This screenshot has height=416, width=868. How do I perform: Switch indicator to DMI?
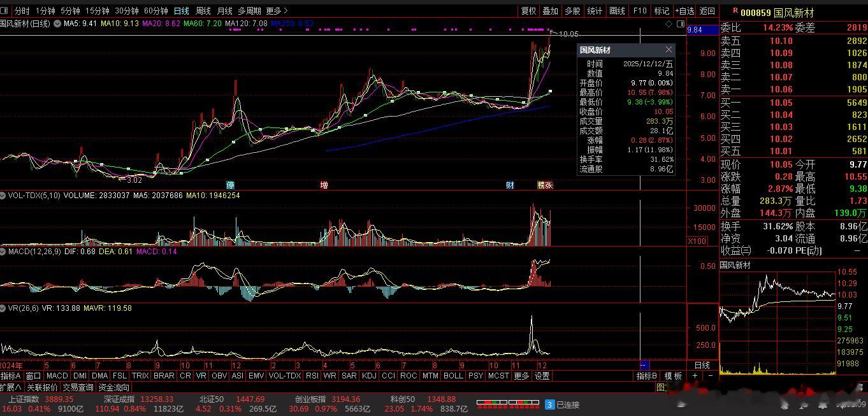click(x=80, y=376)
